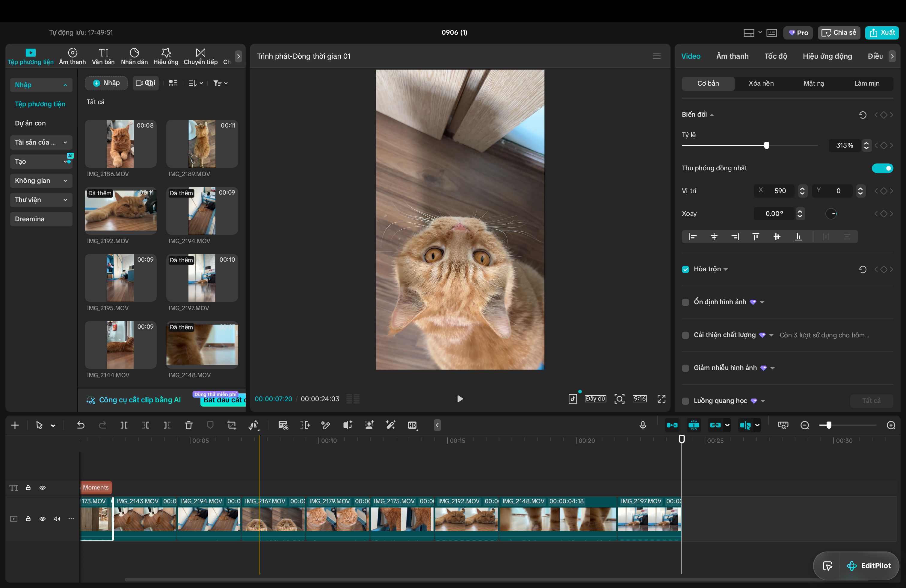Switch to Âm thanh tab in inspector

pos(732,56)
